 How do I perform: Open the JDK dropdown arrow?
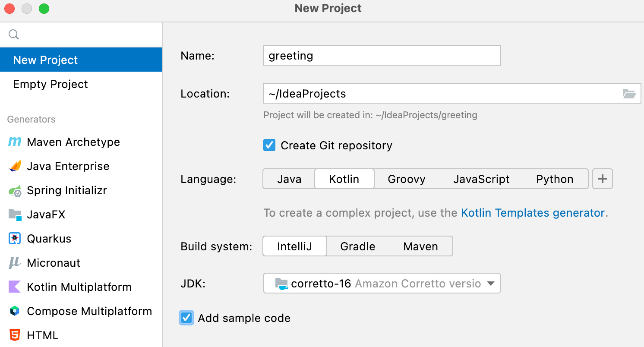point(490,284)
